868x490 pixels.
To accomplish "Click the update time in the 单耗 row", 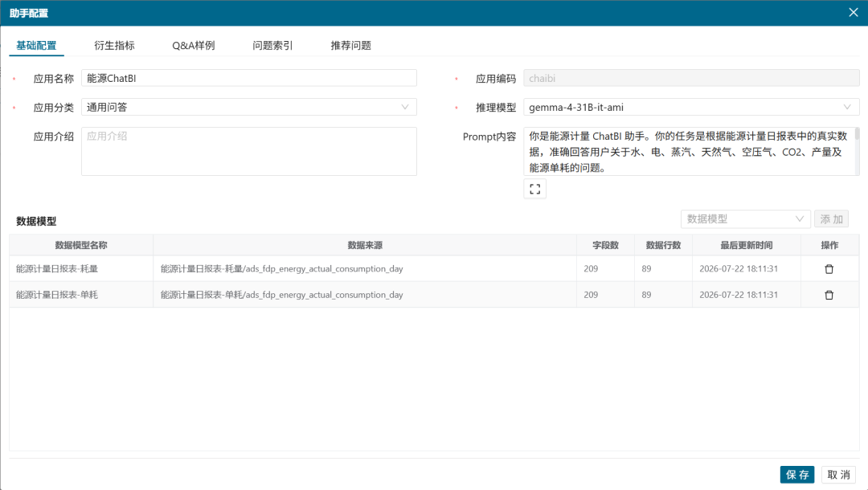I will coord(739,295).
